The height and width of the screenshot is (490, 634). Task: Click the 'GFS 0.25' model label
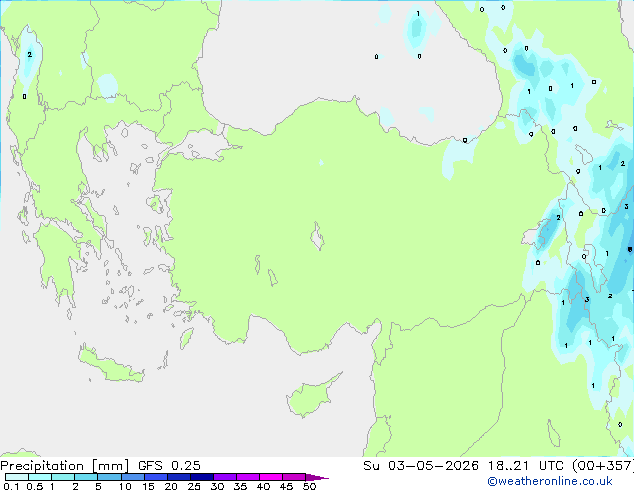pyautogui.click(x=169, y=466)
